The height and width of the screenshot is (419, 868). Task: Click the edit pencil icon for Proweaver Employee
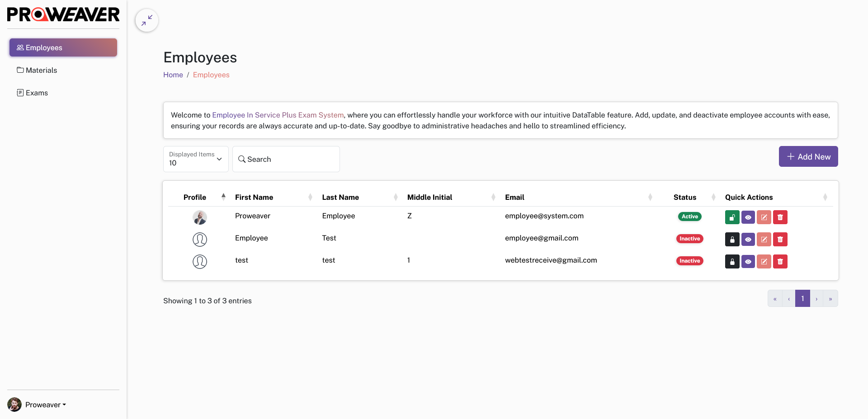pyautogui.click(x=764, y=217)
